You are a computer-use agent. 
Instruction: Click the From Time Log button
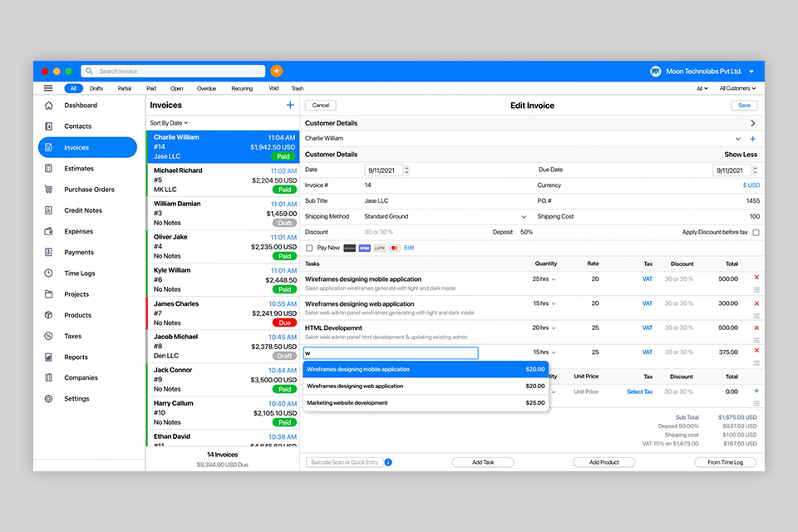pyautogui.click(x=725, y=462)
